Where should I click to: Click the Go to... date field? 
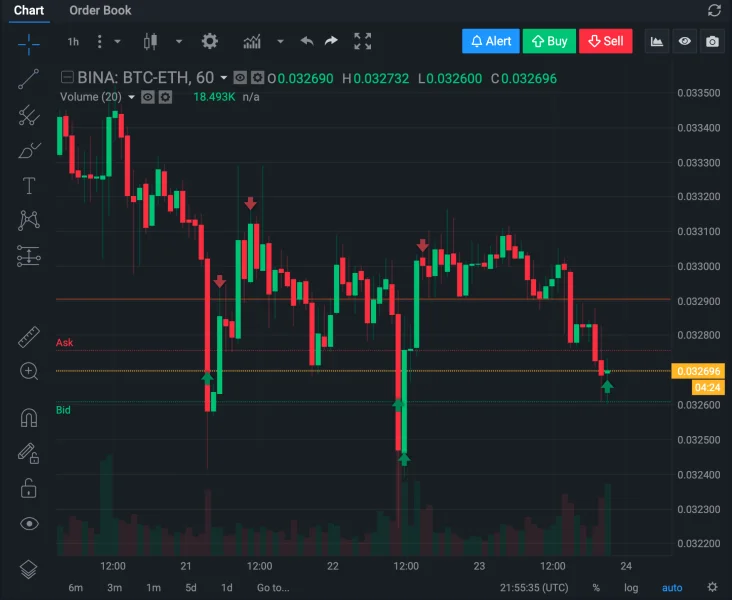pos(273,587)
